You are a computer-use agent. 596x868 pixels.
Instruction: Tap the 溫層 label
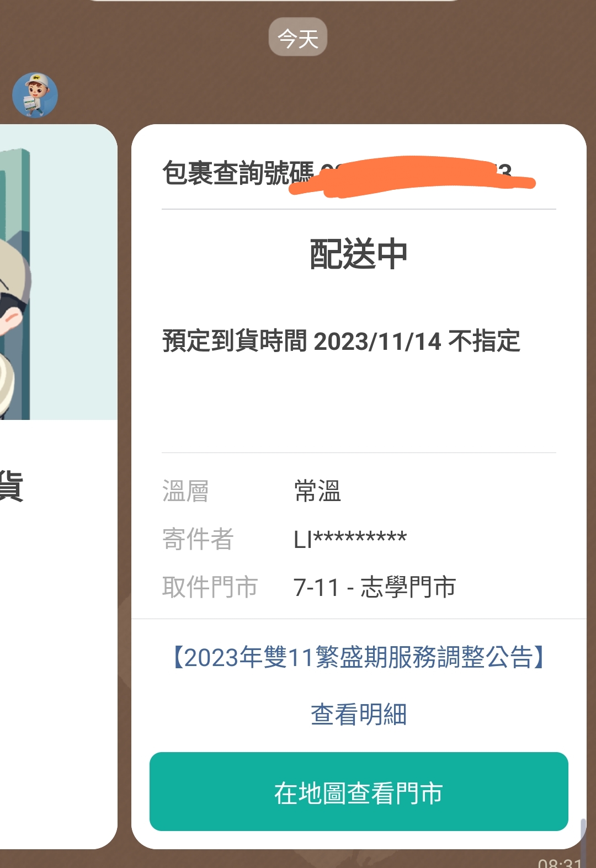point(185,491)
